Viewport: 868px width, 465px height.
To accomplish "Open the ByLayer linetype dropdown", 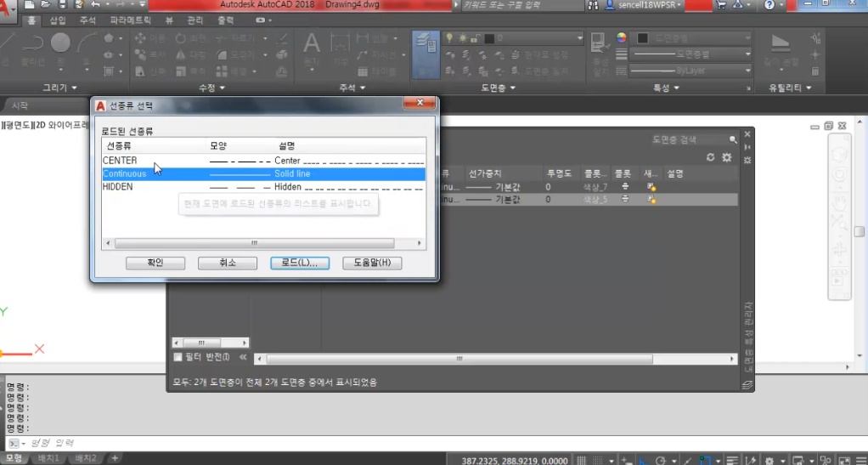I will 748,71.
